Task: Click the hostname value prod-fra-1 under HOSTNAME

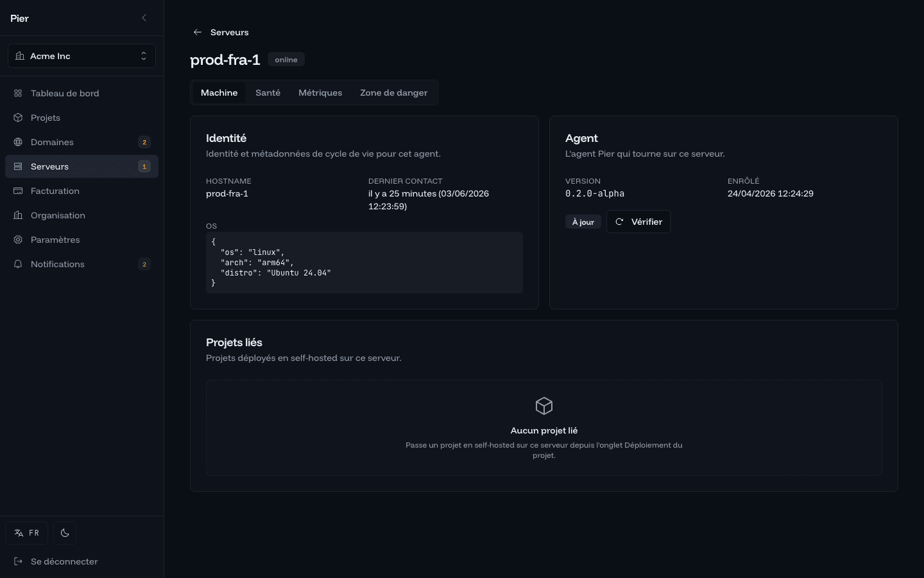Action: point(227,193)
